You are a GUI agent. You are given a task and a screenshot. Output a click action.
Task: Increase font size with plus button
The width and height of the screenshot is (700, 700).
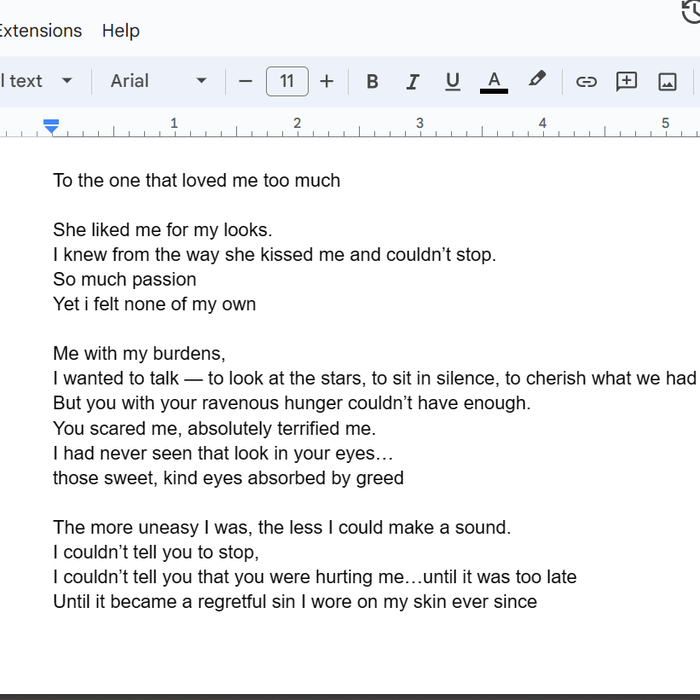click(x=327, y=82)
